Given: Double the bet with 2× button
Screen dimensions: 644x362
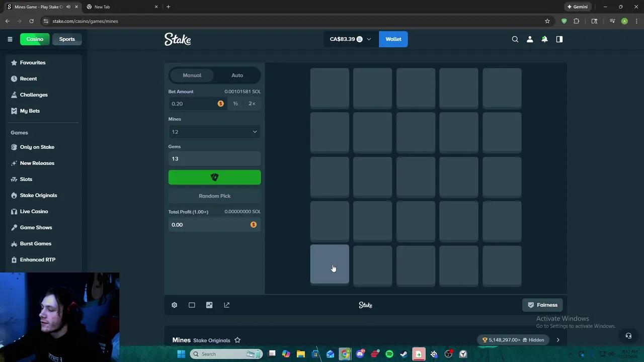Looking at the screenshot, I should point(252,104).
